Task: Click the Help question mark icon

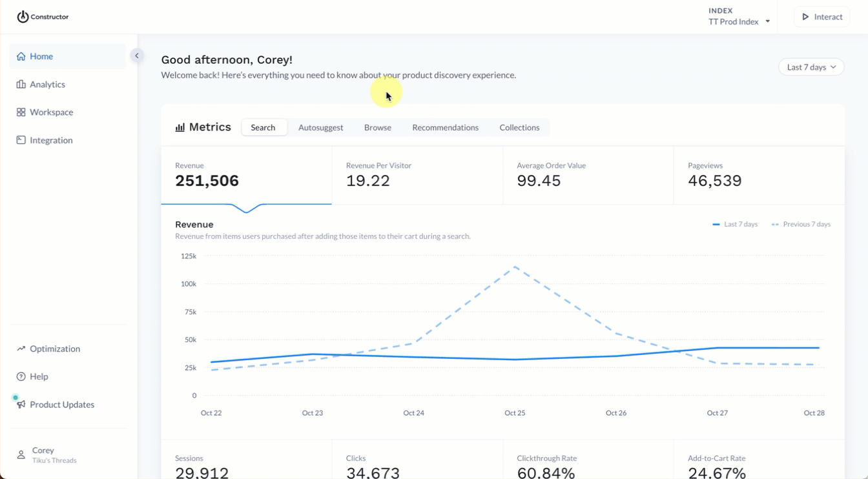Action: pyautogui.click(x=21, y=376)
